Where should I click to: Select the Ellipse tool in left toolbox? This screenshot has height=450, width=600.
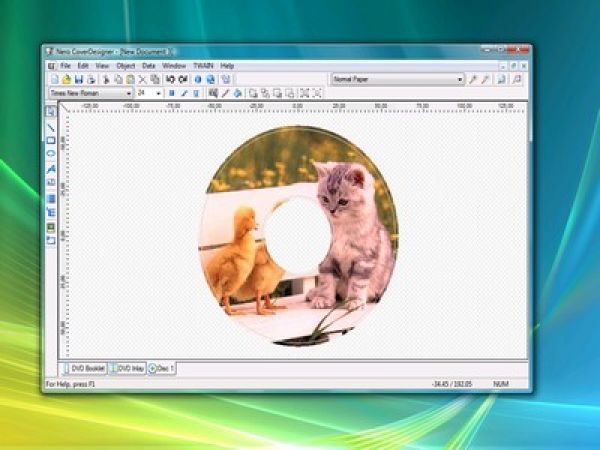pos(51,154)
